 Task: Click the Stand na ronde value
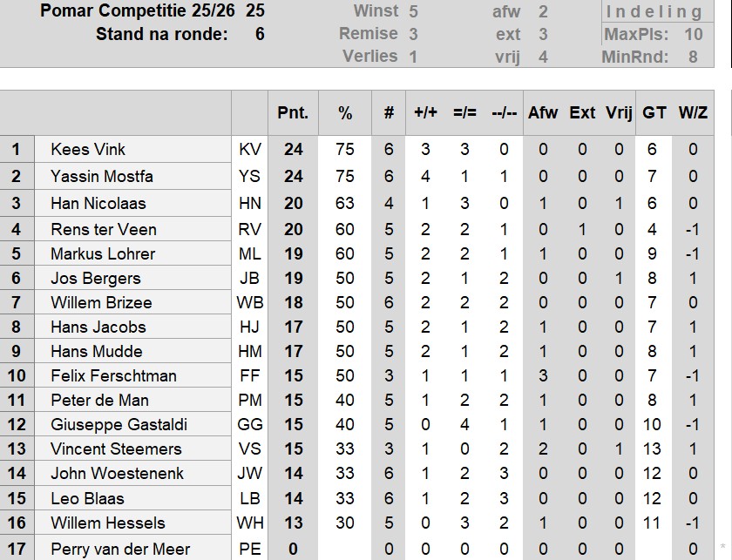point(259,35)
